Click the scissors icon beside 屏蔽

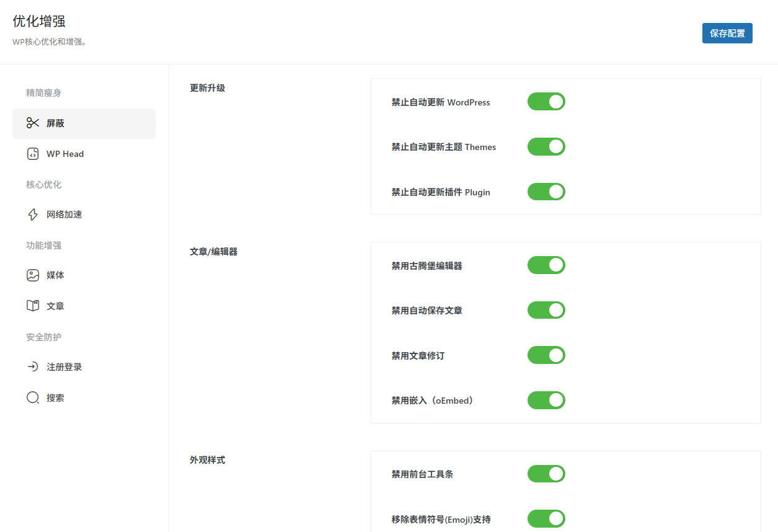pos(33,123)
